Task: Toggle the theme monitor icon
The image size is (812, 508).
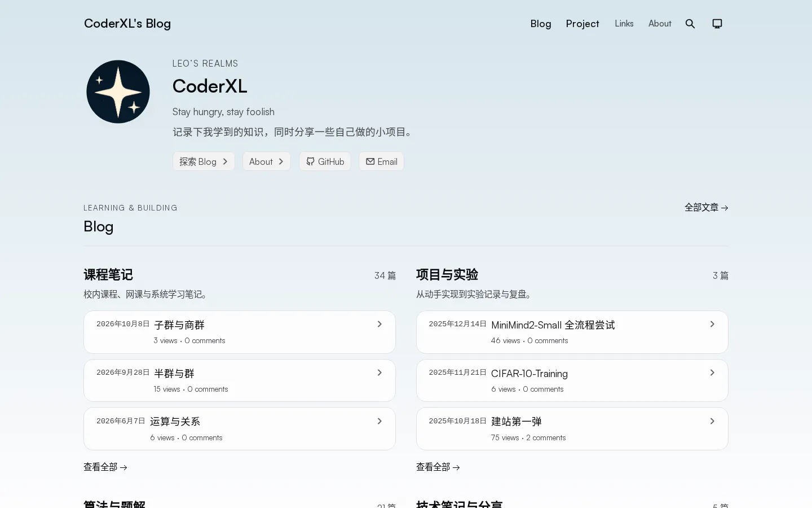Action: click(x=717, y=24)
